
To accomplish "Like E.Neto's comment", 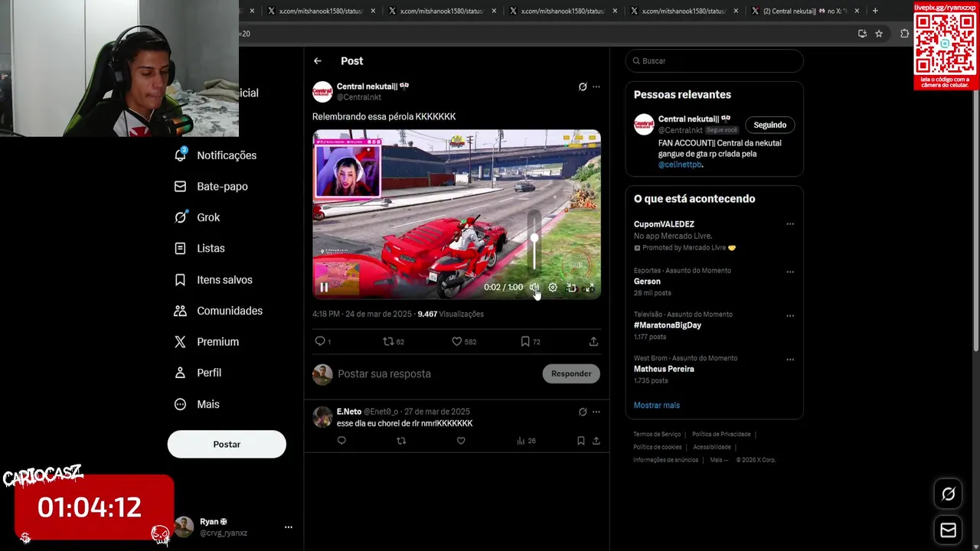I will 461,441.
